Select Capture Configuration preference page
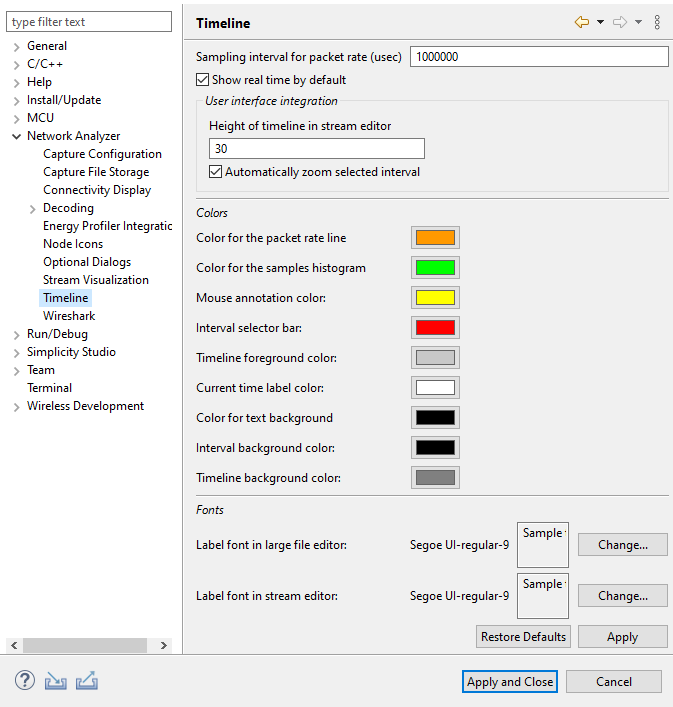This screenshot has width=673, height=707. [102, 154]
